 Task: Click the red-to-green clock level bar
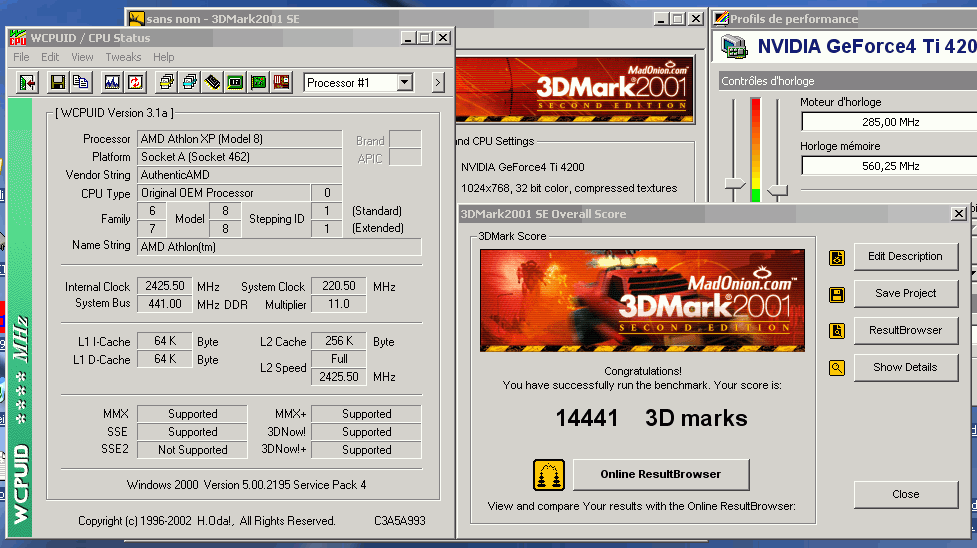tap(756, 150)
